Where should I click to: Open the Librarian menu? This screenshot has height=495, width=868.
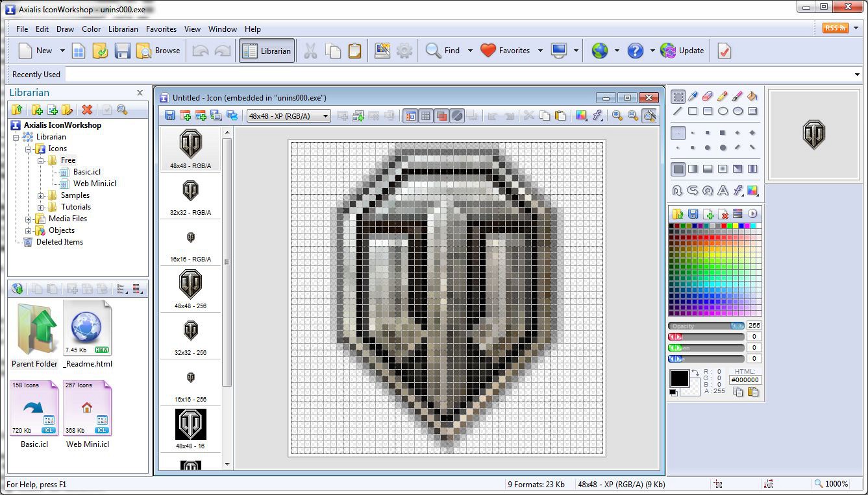point(123,29)
